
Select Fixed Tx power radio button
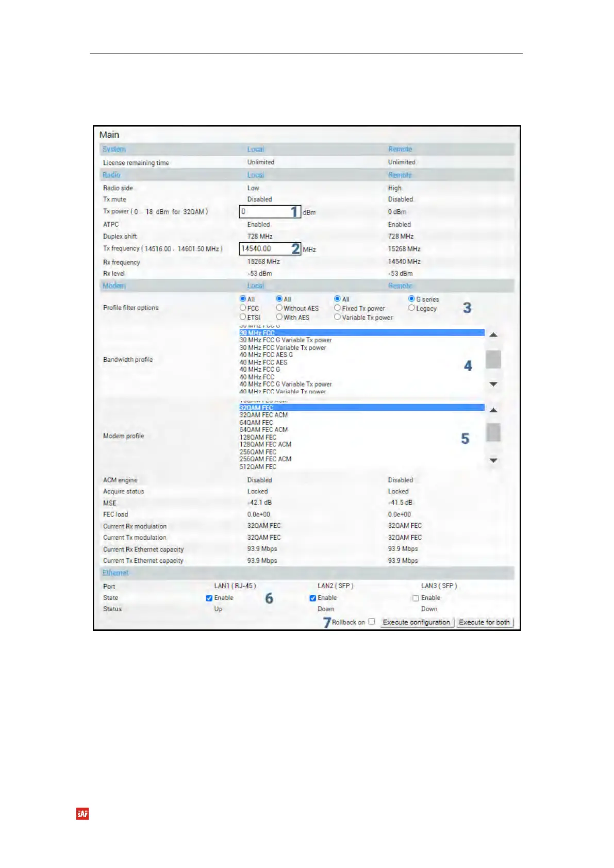click(x=338, y=308)
